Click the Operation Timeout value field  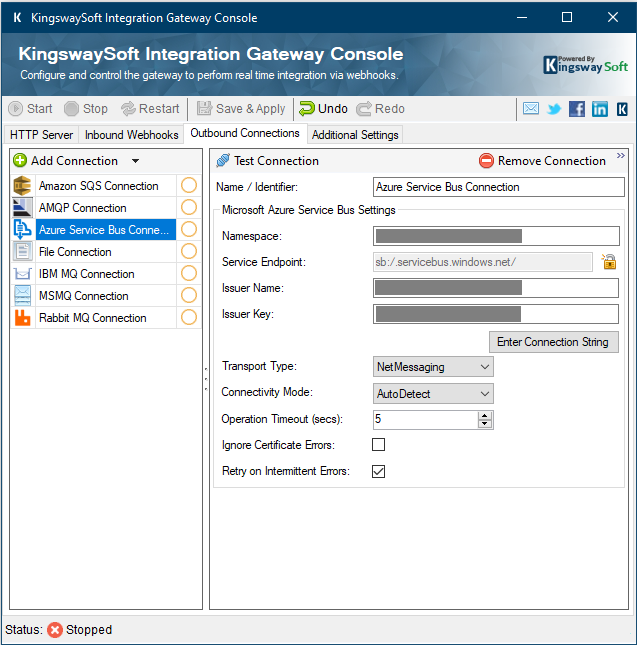pos(426,420)
